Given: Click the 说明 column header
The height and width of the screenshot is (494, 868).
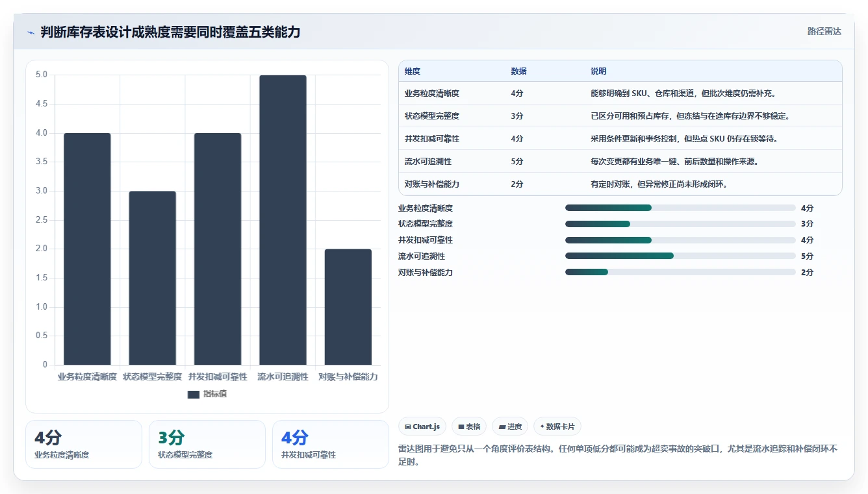Looking at the screenshot, I should click(598, 71).
